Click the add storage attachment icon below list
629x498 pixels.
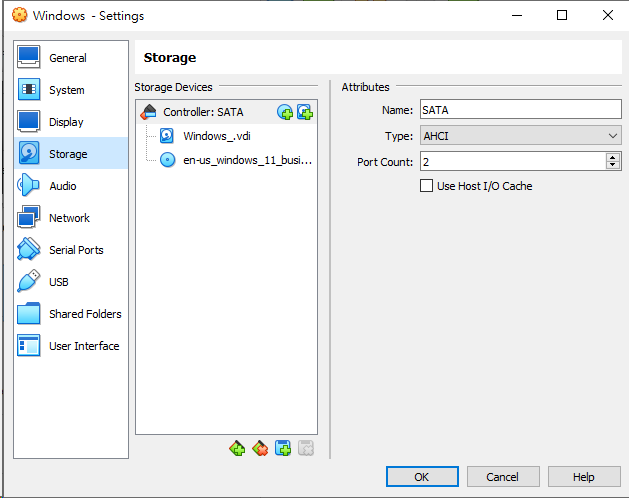[283, 449]
